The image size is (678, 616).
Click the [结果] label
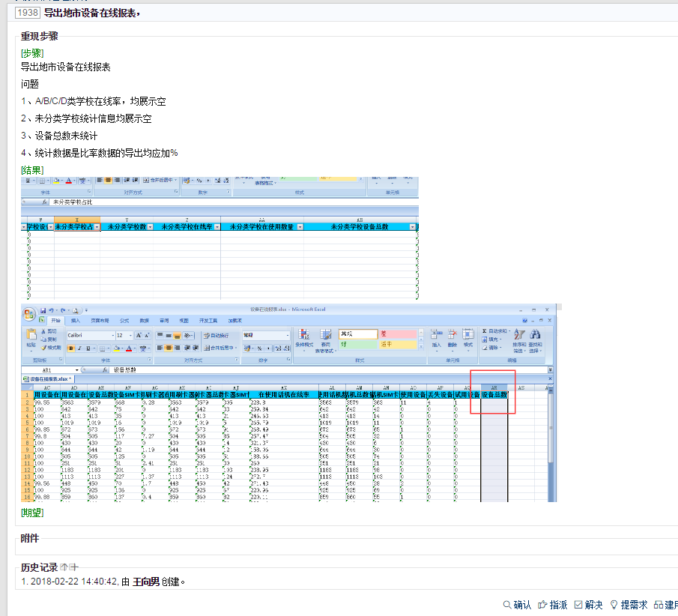click(32, 170)
